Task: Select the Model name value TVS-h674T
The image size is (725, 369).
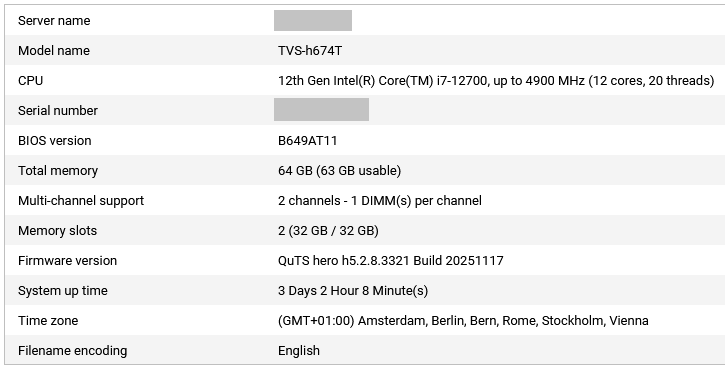Action: [310, 50]
